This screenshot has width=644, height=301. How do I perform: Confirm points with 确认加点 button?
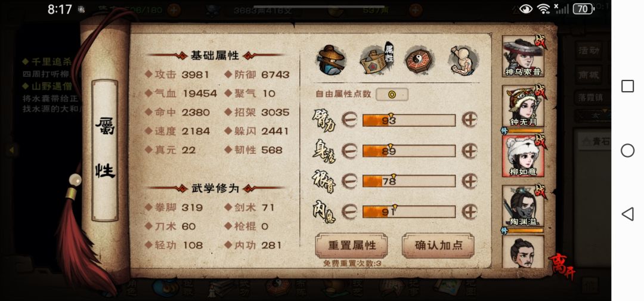[x=439, y=246]
